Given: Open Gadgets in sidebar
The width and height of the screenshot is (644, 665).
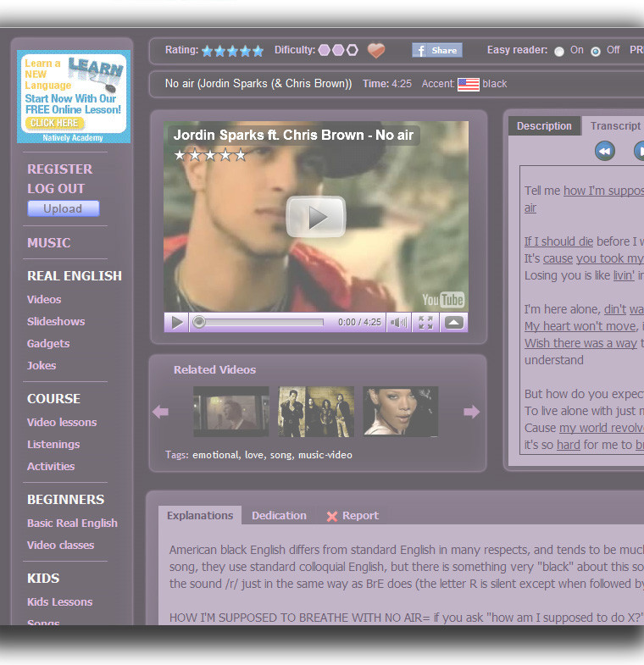Looking at the screenshot, I should click(48, 344).
